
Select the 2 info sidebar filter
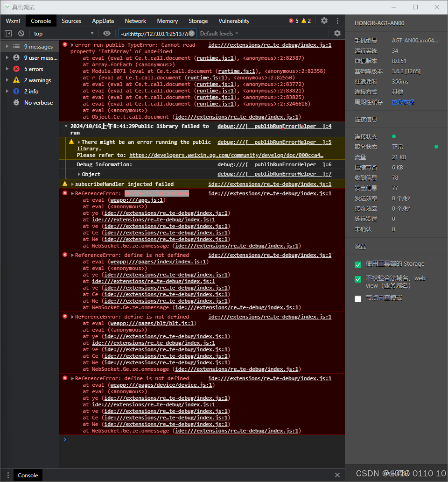pos(29,91)
